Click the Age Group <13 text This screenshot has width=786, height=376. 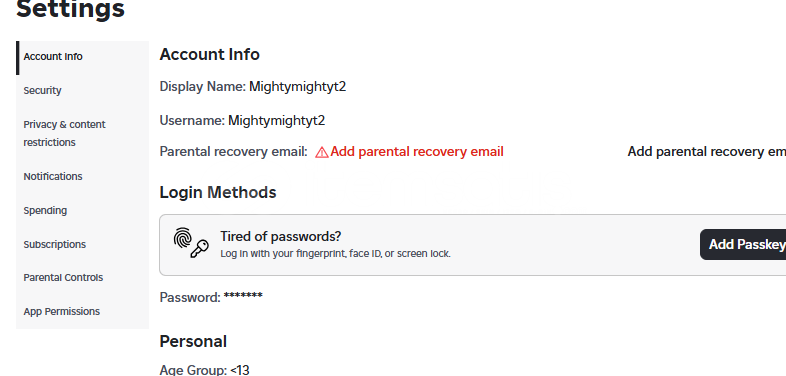(x=205, y=370)
